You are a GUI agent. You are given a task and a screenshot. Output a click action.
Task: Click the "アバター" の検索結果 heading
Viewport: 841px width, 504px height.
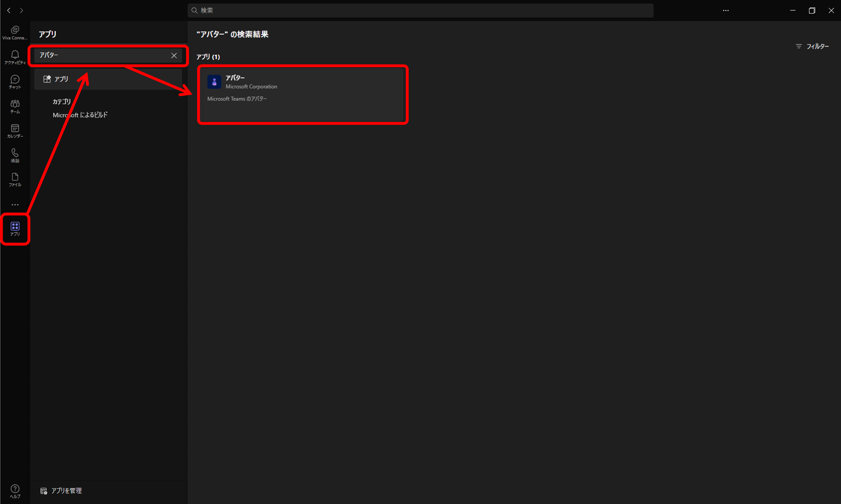[233, 34]
